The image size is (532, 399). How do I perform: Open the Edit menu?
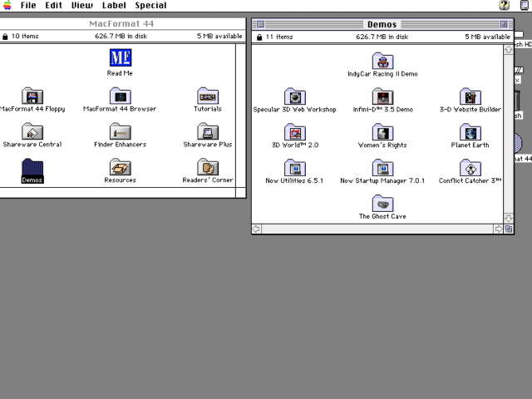click(x=53, y=5)
